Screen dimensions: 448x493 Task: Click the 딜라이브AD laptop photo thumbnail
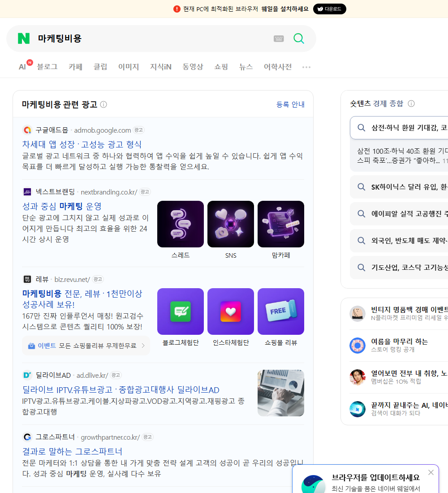click(281, 393)
